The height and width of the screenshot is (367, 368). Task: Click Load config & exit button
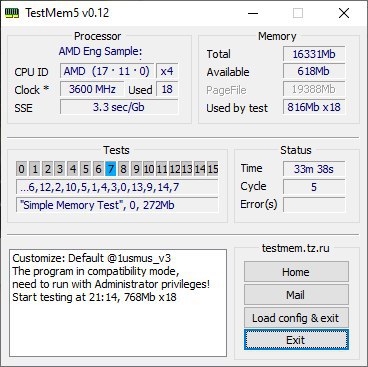tap(296, 317)
